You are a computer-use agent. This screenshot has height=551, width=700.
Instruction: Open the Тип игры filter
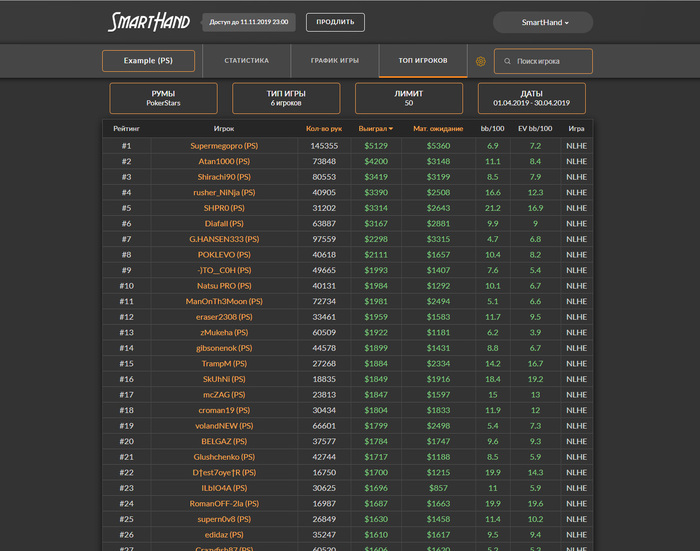click(x=286, y=98)
